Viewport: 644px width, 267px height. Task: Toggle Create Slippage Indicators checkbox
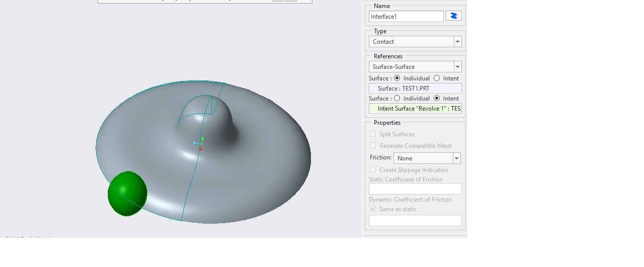373,170
